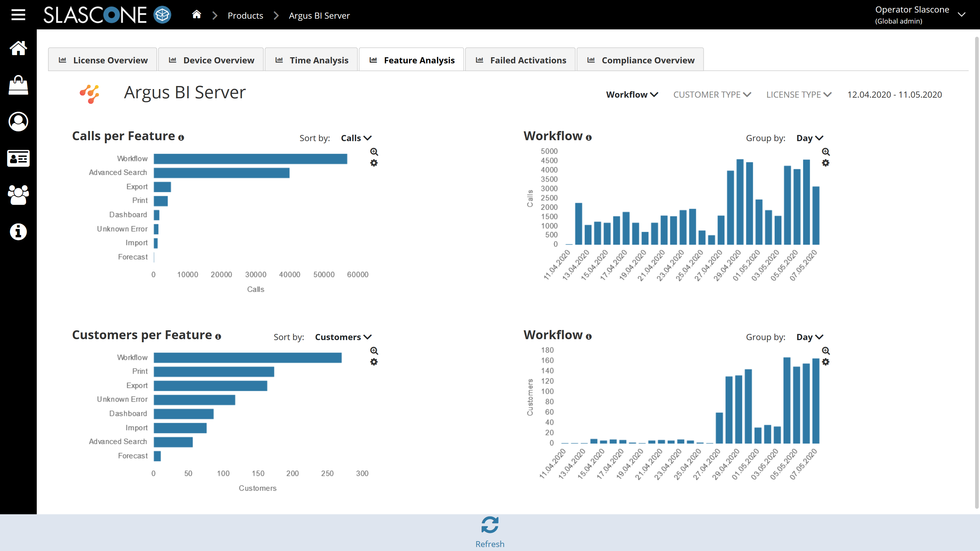The width and height of the screenshot is (980, 551).
Task: Open the customers group sidebar icon
Action: (18, 195)
